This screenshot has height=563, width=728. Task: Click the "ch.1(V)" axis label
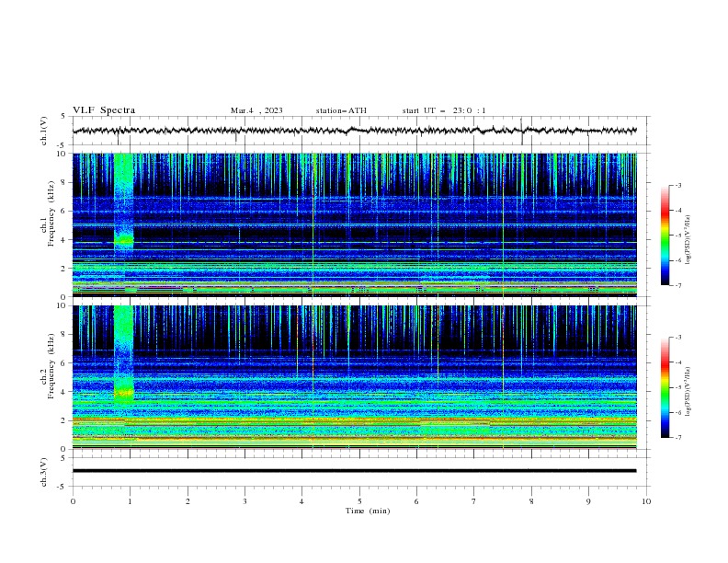[x=43, y=131]
